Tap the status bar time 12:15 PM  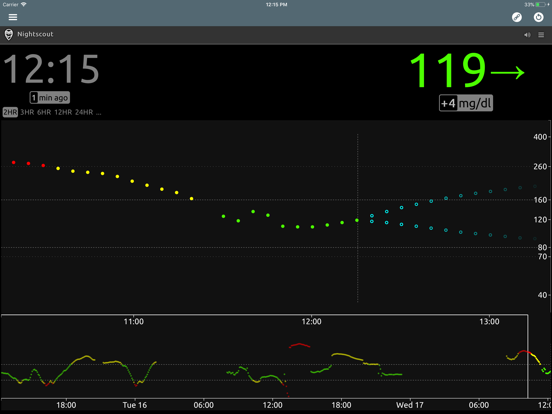[x=276, y=5]
